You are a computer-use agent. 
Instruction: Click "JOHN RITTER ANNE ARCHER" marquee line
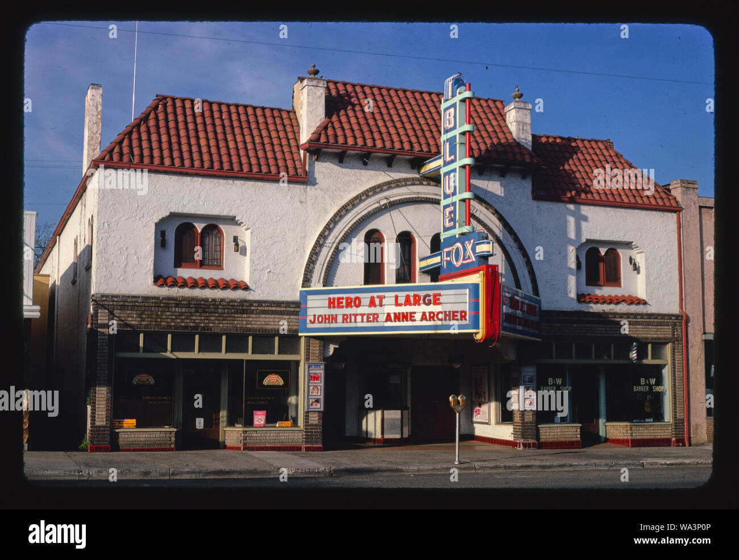[x=388, y=317]
